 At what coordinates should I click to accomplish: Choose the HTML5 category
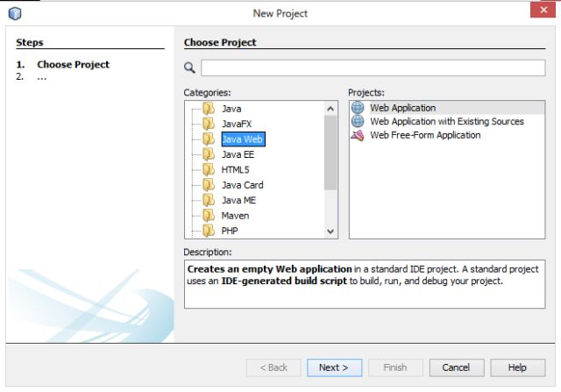click(x=235, y=169)
